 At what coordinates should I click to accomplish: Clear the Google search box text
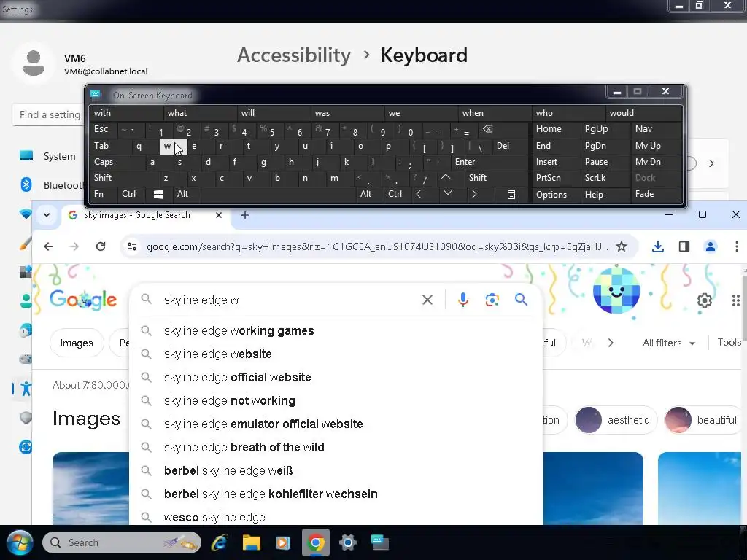coord(427,300)
